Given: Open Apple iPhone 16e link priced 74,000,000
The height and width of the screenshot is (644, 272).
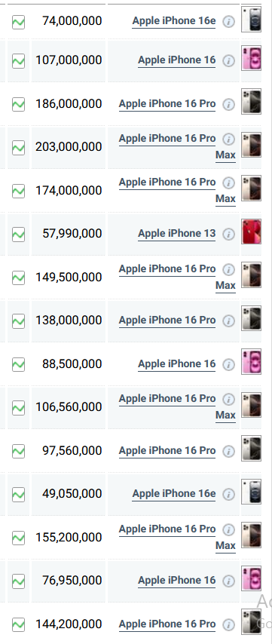Looking at the screenshot, I should point(174,21).
